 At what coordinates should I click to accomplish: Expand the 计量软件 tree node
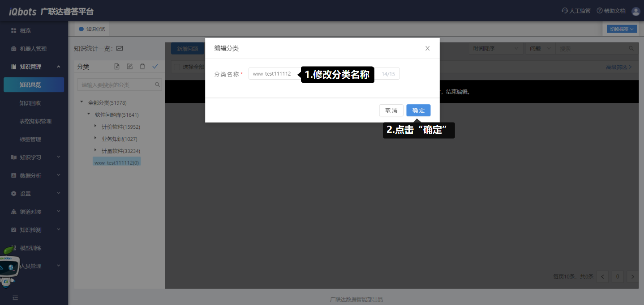pos(95,151)
